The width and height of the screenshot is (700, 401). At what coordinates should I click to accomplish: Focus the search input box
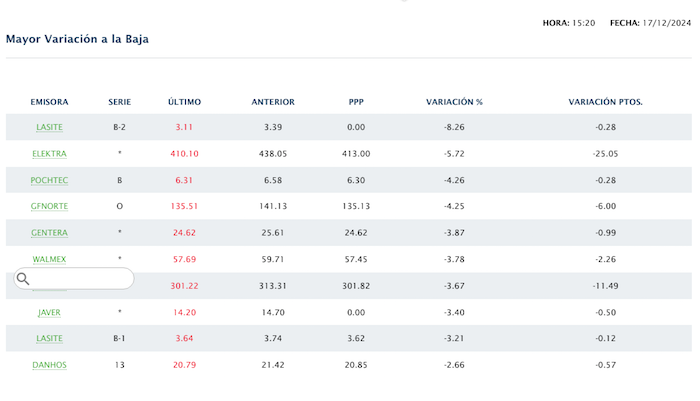point(80,279)
